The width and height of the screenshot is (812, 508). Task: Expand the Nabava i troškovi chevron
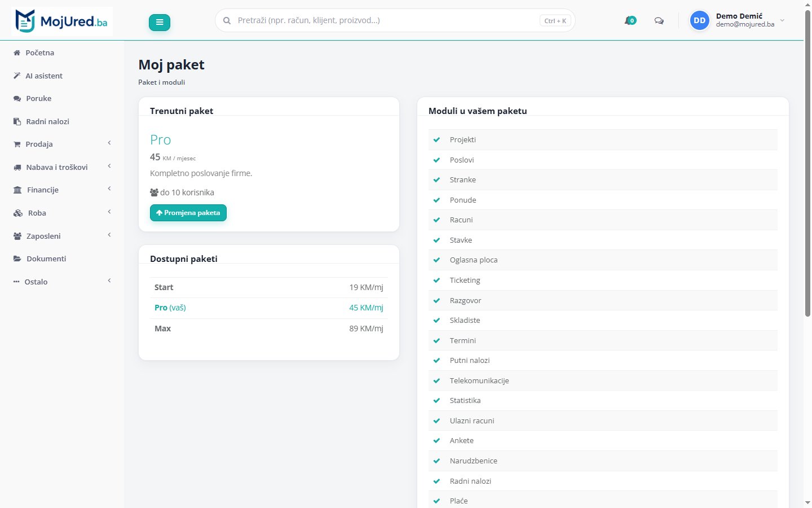click(x=109, y=167)
